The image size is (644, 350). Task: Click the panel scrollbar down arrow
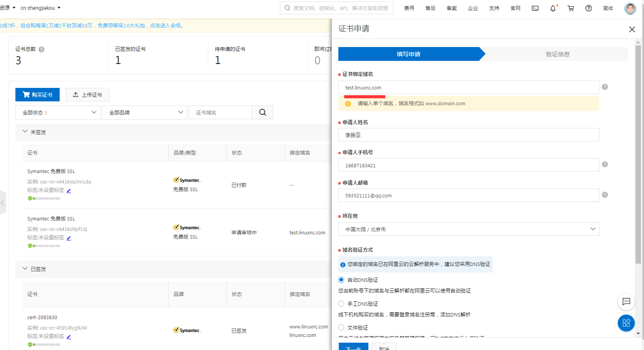point(638,333)
